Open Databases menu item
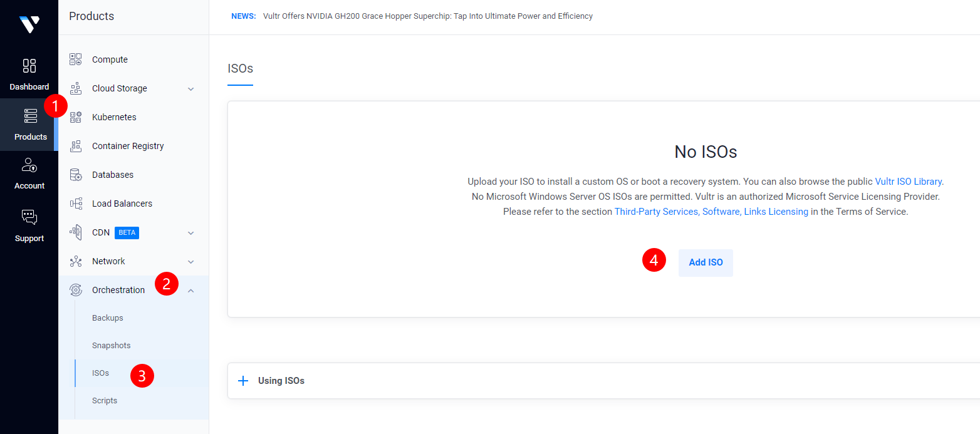Screen dimensions: 980x434 113,175
